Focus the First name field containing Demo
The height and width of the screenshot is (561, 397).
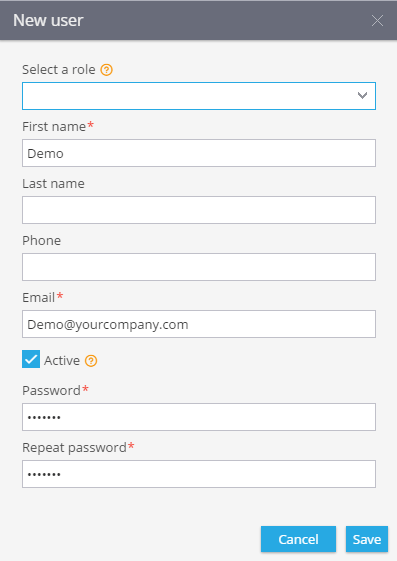click(x=199, y=153)
